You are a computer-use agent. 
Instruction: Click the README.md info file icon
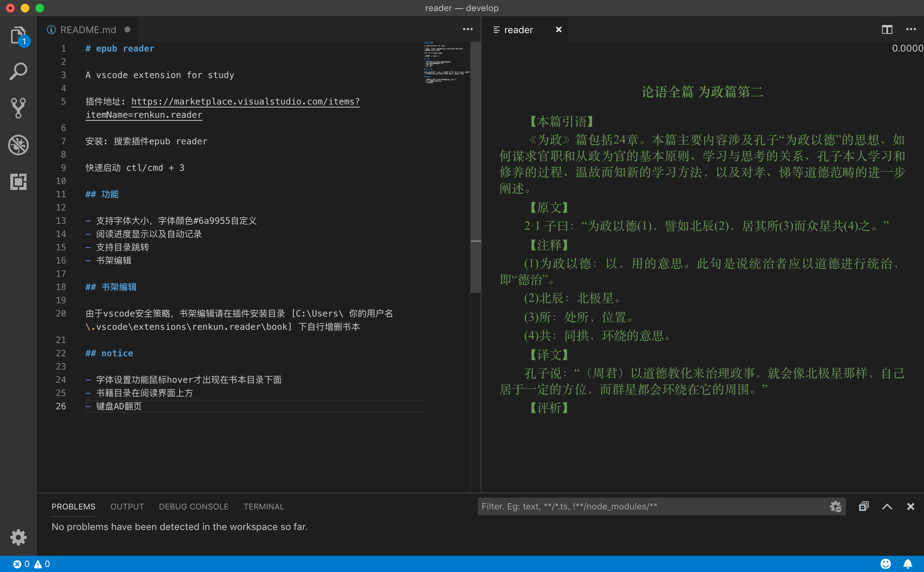[x=51, y=29]
